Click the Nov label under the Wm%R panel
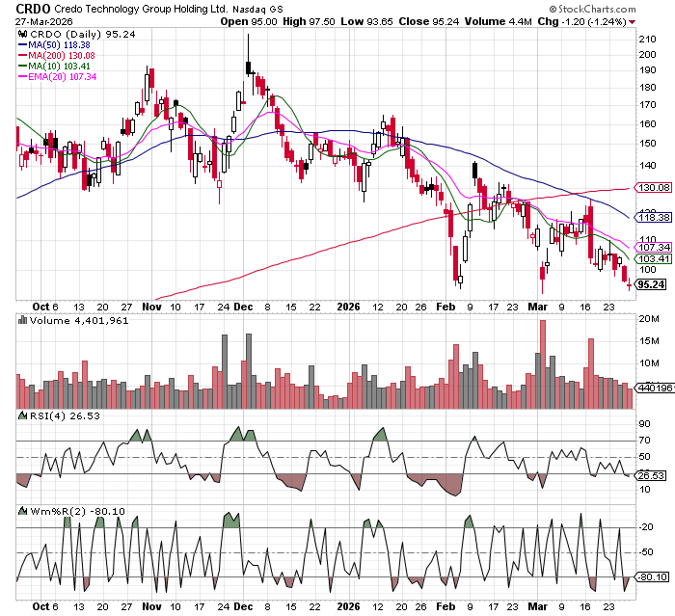 point(151,606)
